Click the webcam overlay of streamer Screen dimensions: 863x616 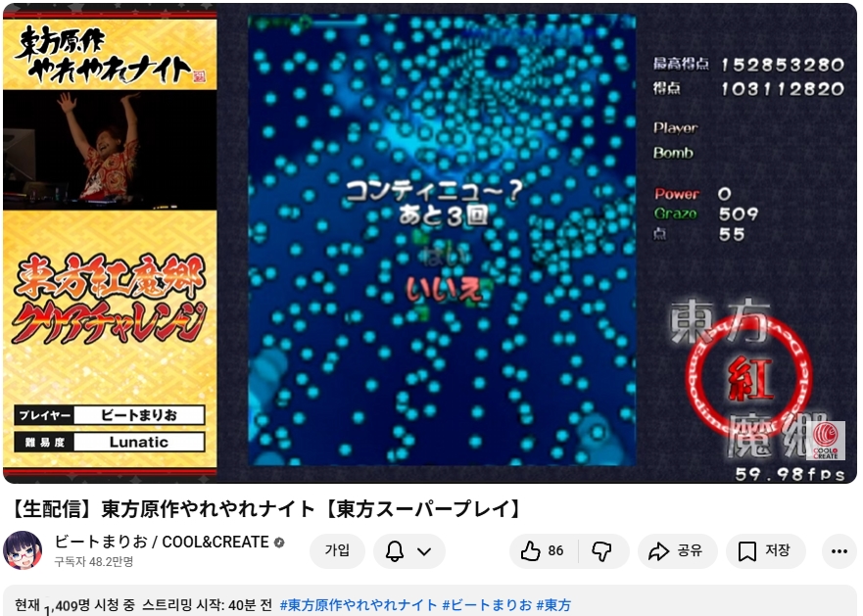110,150
